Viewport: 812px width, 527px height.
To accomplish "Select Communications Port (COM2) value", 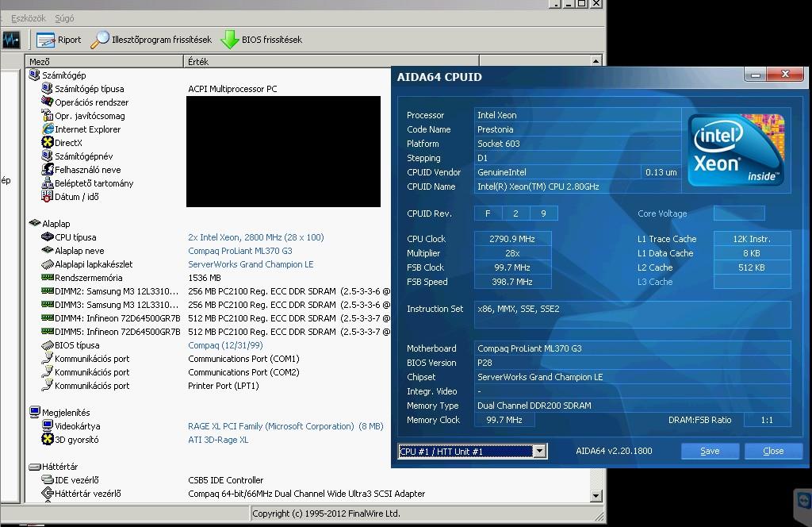I will click(x=243, y=372).
